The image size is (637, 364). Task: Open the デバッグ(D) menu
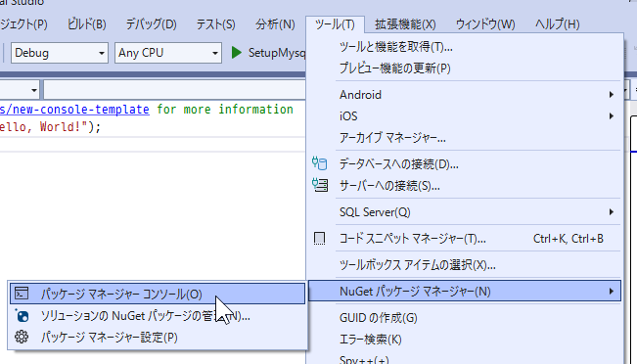pos(151,24)
